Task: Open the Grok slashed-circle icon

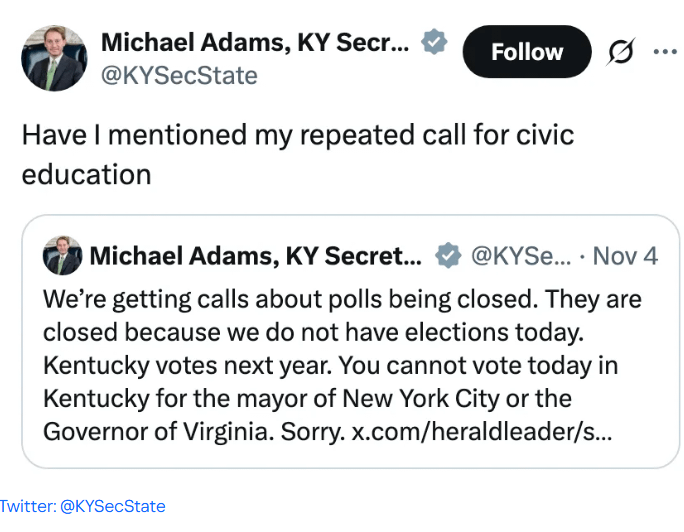Action: (x=620, y=52)
